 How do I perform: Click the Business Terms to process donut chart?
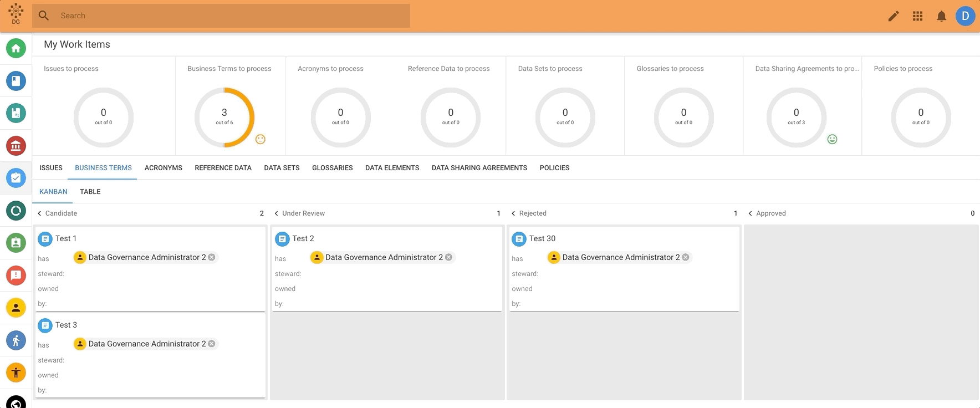coord(224,118)
